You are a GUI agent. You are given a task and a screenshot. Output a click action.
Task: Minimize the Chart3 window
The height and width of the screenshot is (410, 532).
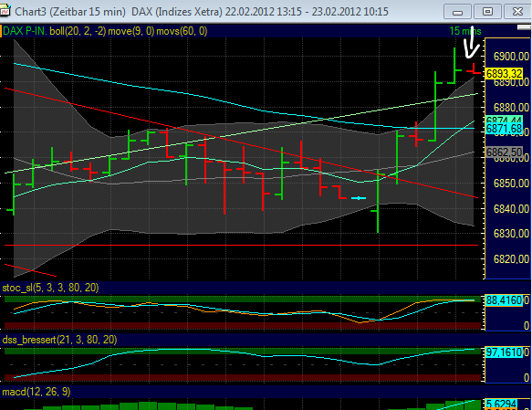pyautogui.click(x=457, y=12)
